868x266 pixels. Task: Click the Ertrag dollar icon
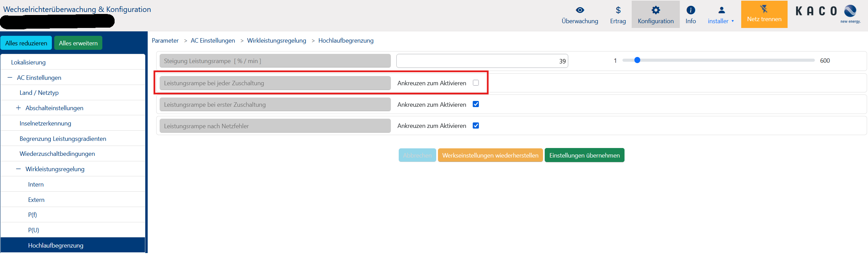tap(618, 10)
